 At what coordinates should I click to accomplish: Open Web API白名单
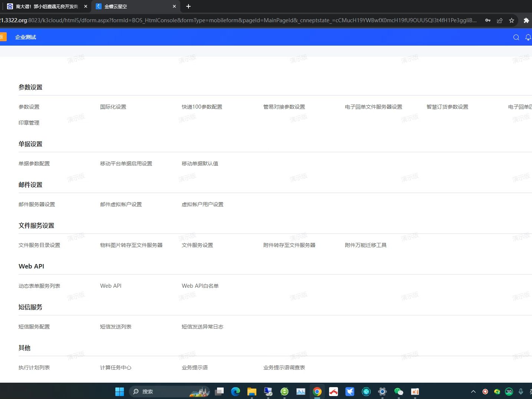(200, 286)
